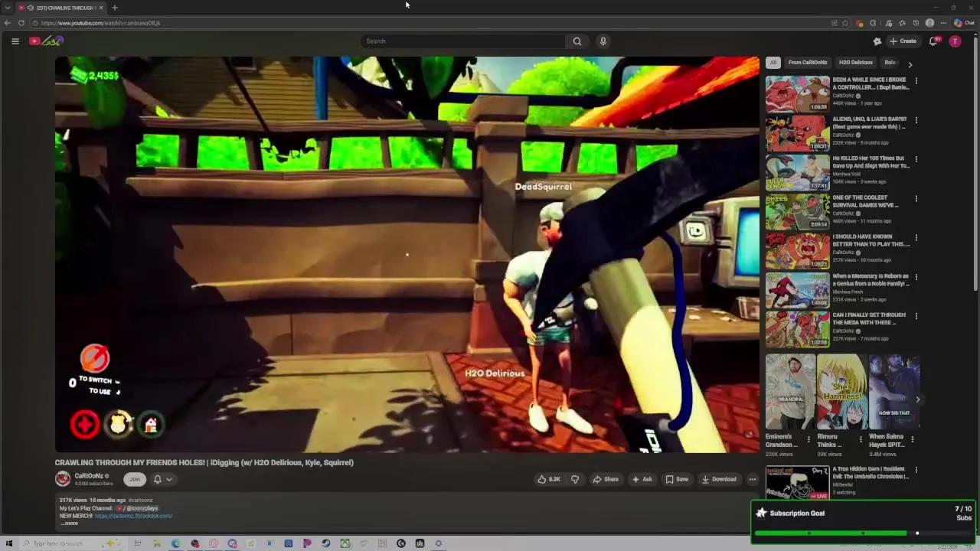Viewport: 980px width, 551px height.
Task: Select the All filter chip
Action: pyautogui.click(x=773, y=63)
